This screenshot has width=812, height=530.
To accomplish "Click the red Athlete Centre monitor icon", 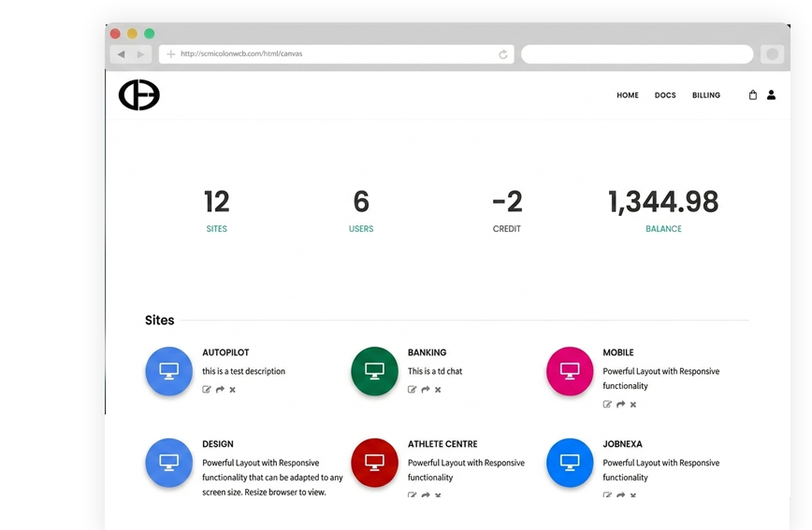I will coord(374,462).
